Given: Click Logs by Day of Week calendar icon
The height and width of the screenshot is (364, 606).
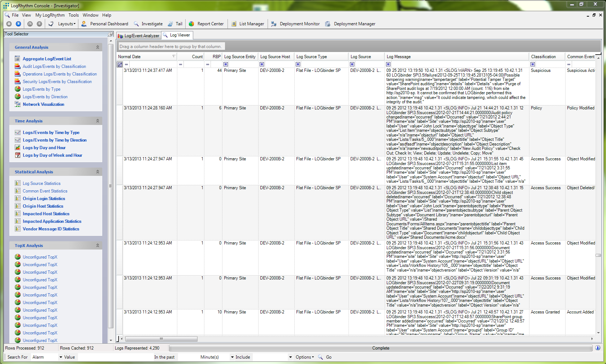Looking at the screenshot, I should pos(17,155).
